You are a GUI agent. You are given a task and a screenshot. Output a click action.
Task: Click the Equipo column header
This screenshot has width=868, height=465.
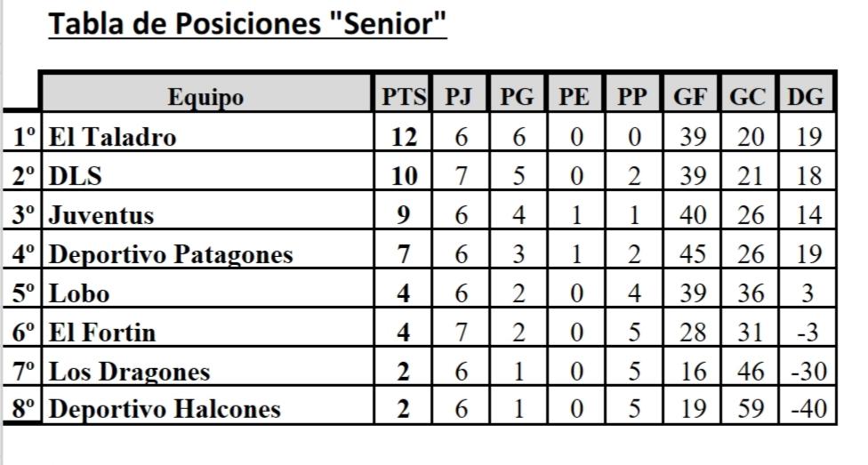tap(206, 96)
